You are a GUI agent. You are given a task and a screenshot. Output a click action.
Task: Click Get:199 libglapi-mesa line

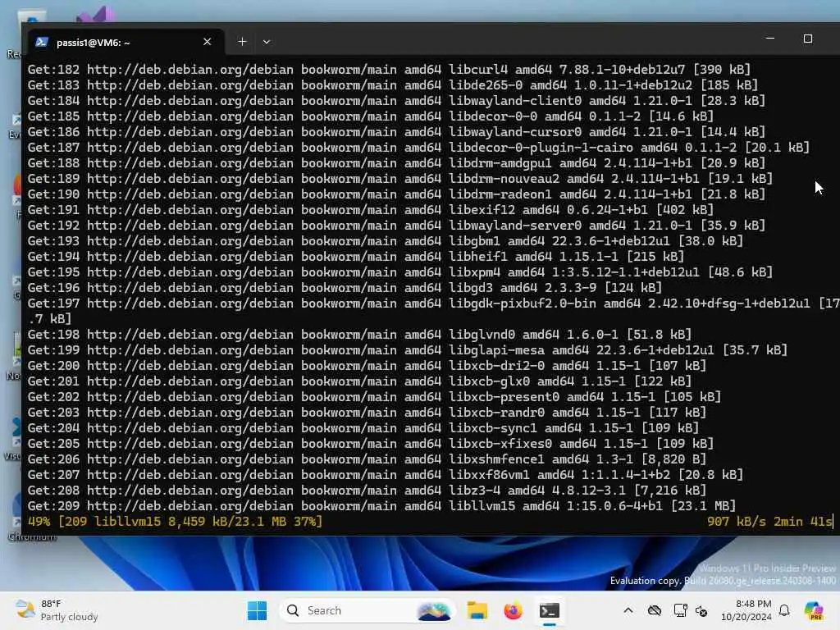coord(408,349)
